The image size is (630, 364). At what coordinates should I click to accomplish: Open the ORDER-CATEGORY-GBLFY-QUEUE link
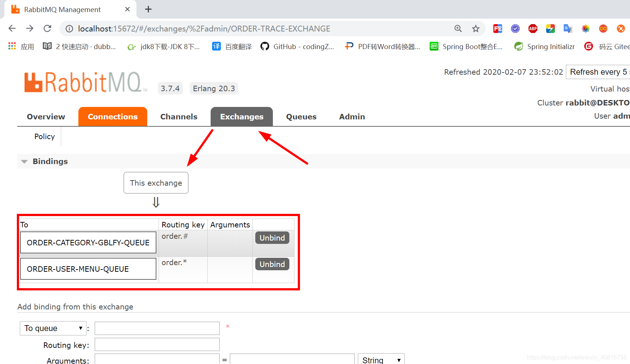coord(88,243)
